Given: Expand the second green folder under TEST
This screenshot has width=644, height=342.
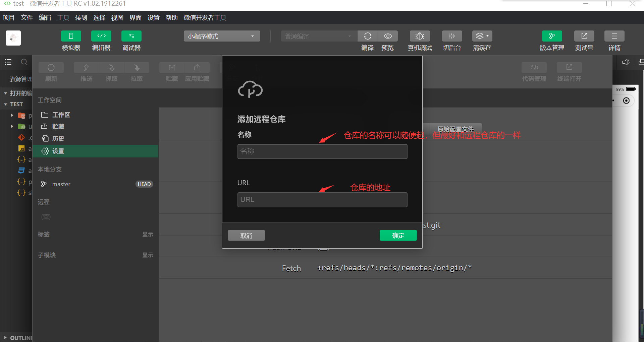Looking at the screenshot, I should coord(12,126).
